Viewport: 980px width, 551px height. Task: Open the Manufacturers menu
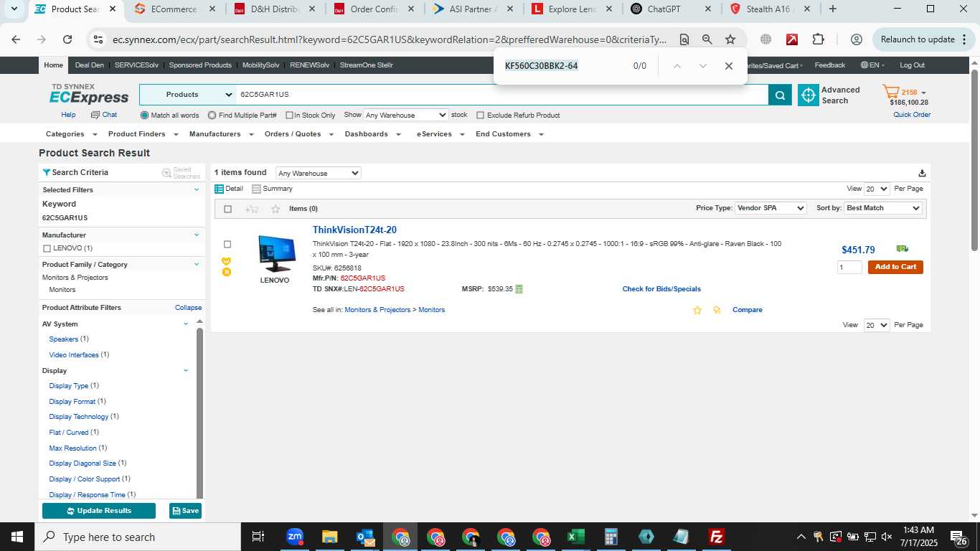coord(221,134)
